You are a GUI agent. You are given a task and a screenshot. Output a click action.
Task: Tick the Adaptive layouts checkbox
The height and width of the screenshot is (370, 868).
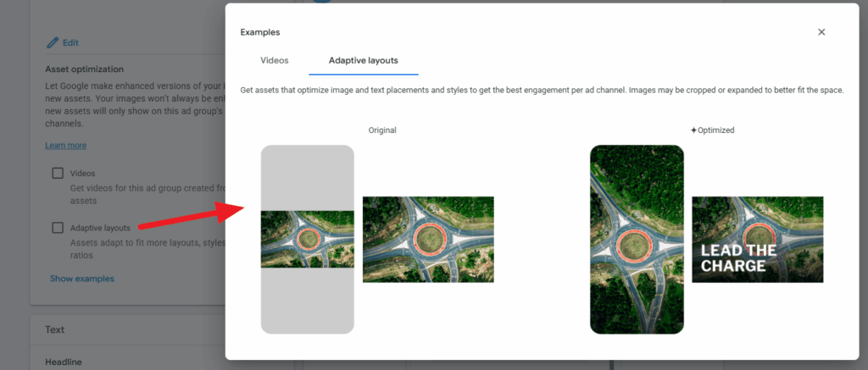(x=58, y=228)
